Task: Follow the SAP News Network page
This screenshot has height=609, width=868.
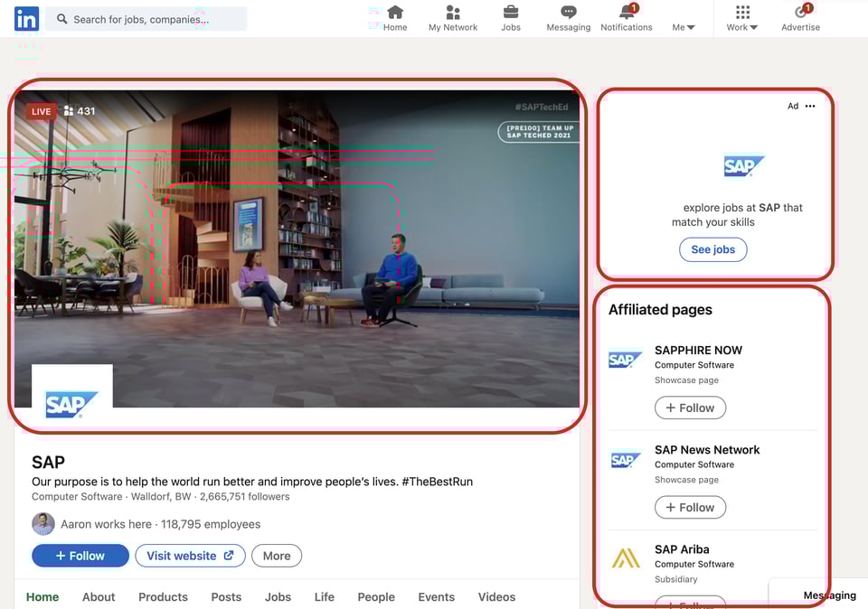Action: click(x=690, y=507)
